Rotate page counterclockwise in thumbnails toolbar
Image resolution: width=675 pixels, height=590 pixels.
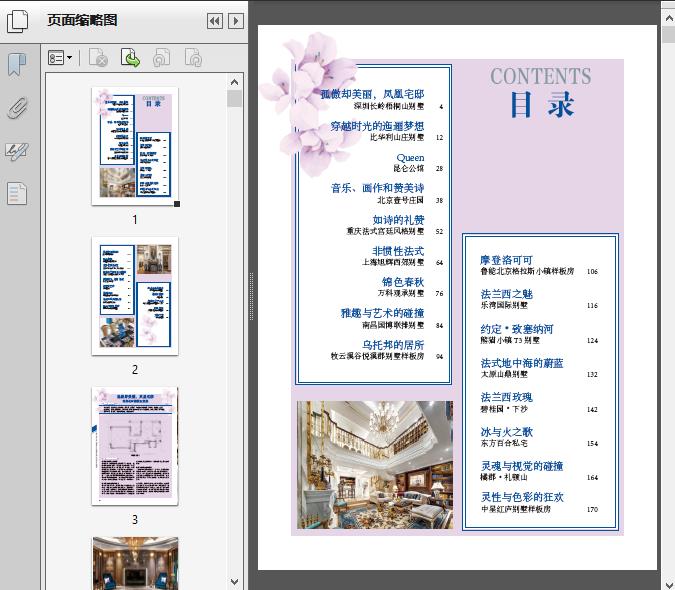[x=161, y=59]
